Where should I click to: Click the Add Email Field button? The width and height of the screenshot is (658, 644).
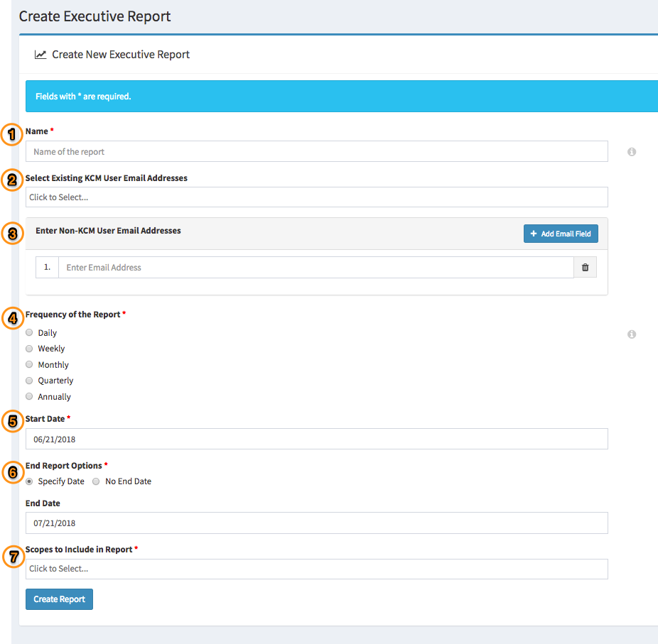(x=561, y=233)
